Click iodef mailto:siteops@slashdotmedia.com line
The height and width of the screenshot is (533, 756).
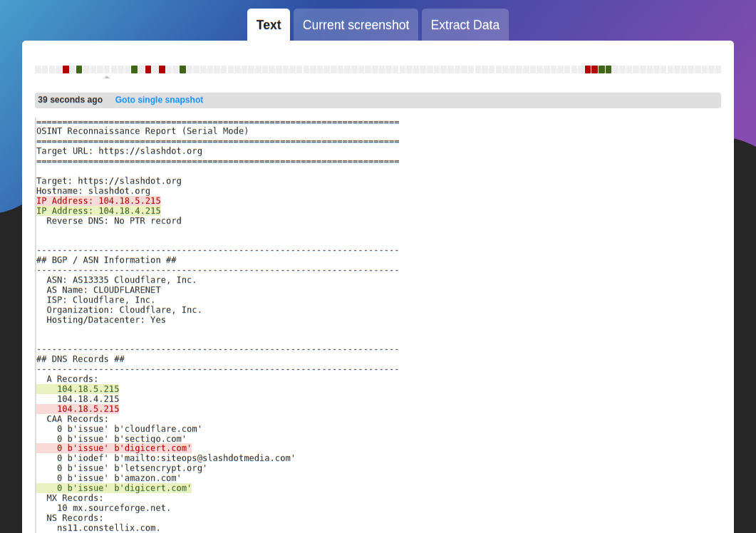coord(176,458)
